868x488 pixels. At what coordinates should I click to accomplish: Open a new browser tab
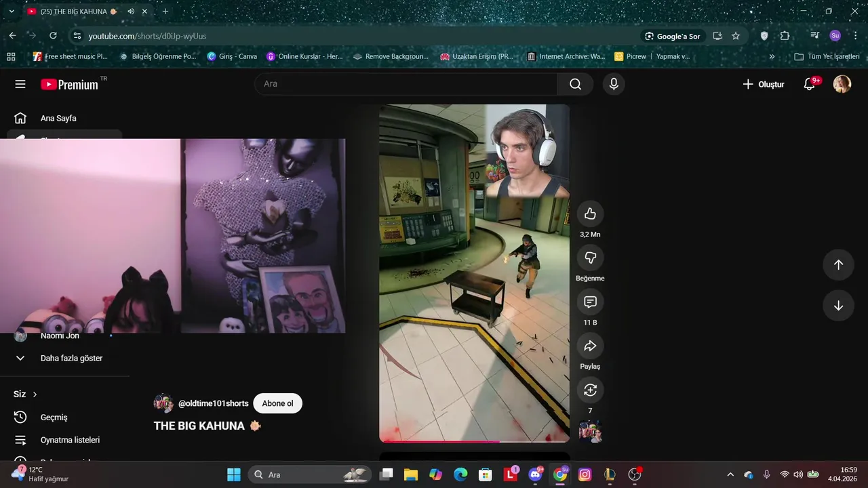click(x=165, y=12)
